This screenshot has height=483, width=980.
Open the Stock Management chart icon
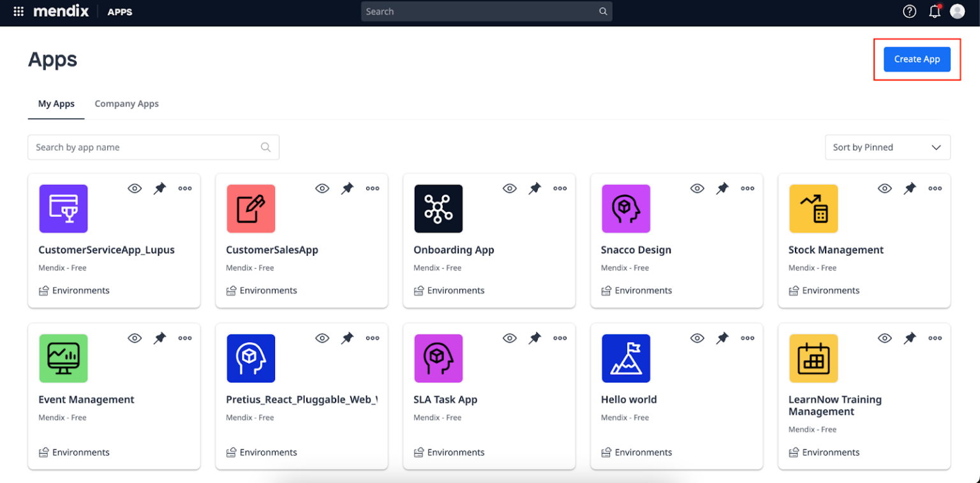(x=813, y=208)
